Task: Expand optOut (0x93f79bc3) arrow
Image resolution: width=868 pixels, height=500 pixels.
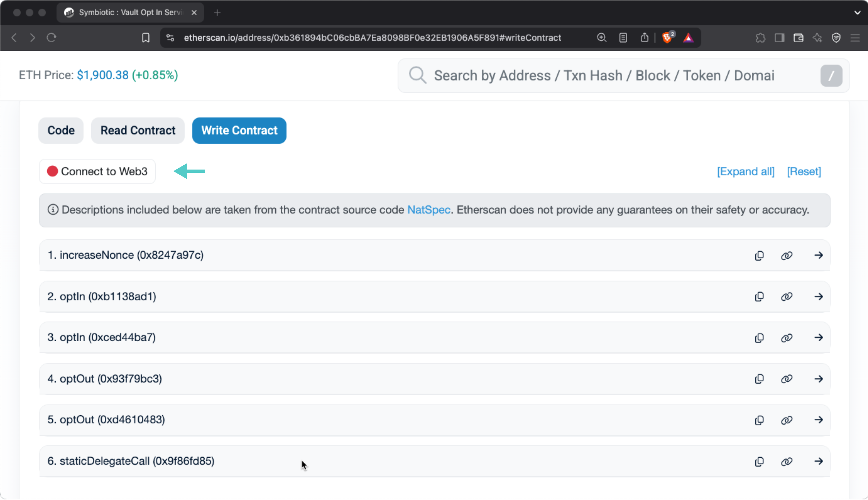Action: point(819,379)
